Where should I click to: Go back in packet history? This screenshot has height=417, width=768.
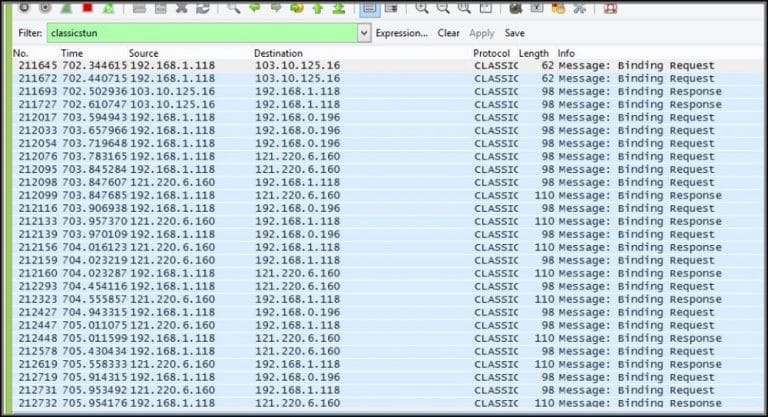pos(254,7)
